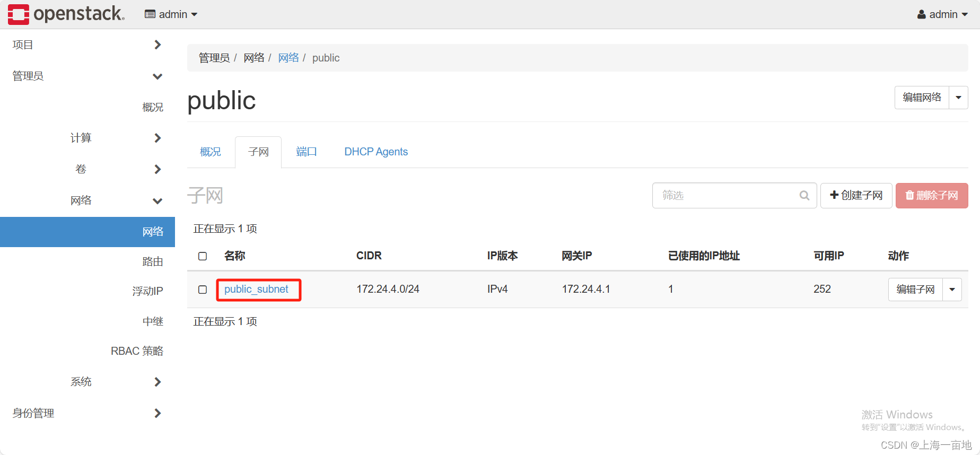Open 概况 in the admin sidebar
This screenshot has width=980, height=455.
point(153,107)
